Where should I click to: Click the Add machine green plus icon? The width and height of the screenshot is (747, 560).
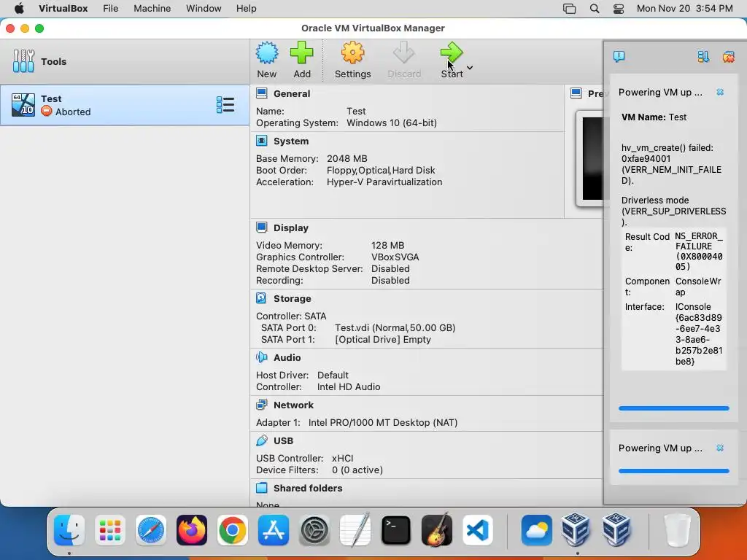pos(301,52)
